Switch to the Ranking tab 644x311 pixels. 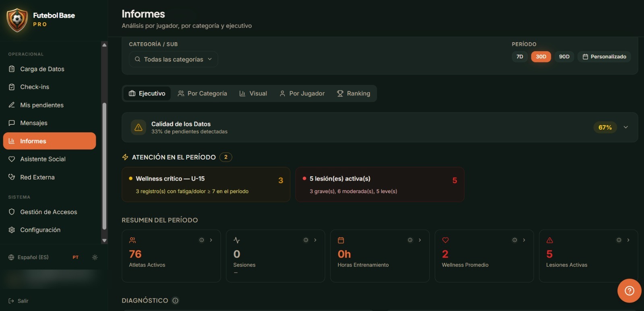[353, 93]
